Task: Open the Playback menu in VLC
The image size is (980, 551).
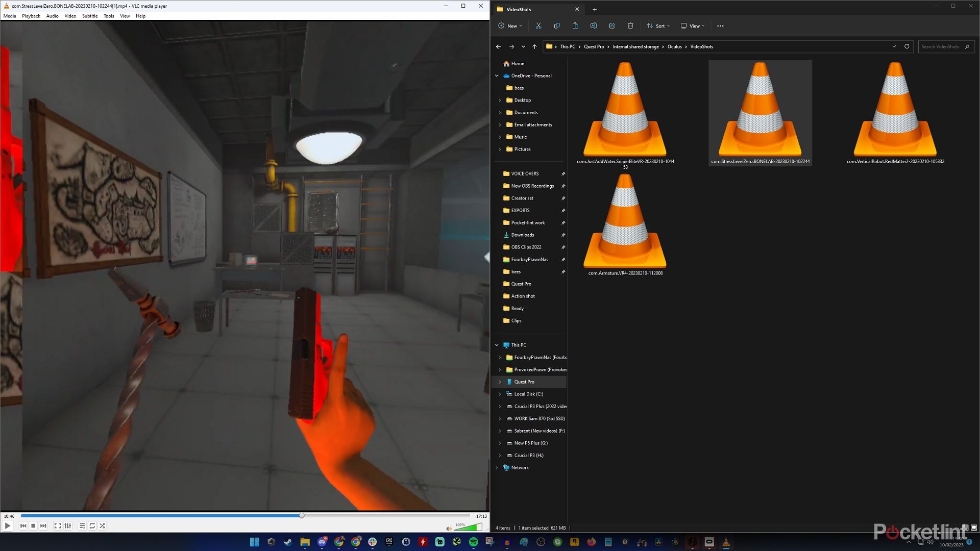Action: tap(31, 16)
